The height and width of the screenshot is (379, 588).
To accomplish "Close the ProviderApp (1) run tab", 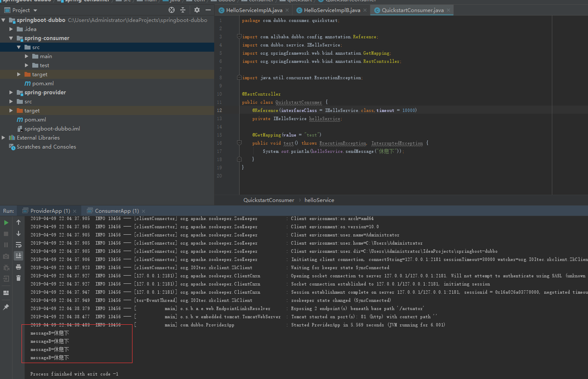I will (x=75, y=211).
